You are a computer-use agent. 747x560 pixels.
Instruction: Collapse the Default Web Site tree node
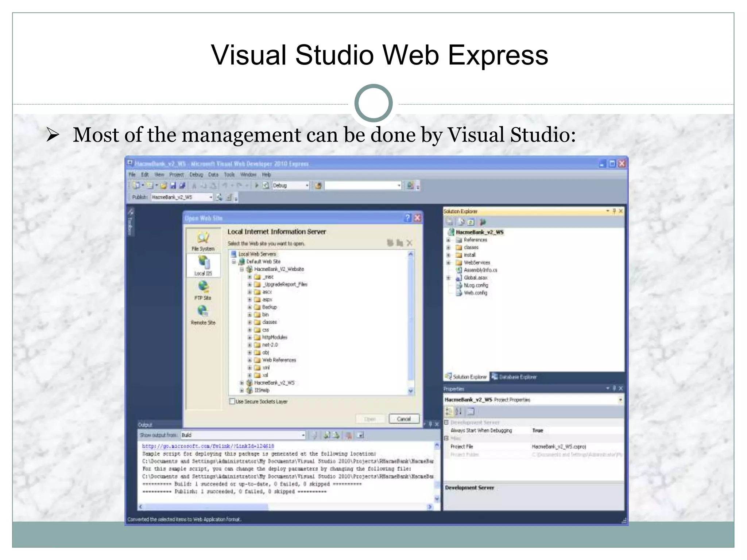click(234, 261)
